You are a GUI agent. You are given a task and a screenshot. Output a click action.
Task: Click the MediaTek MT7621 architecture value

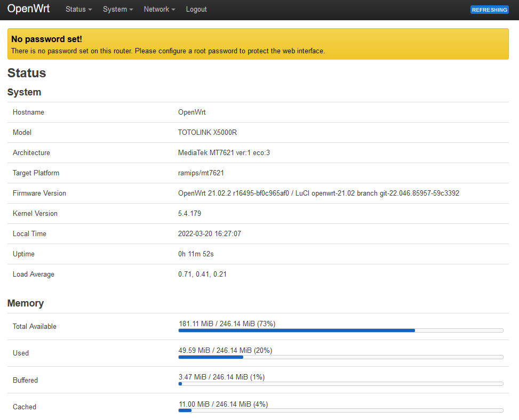point(224,152)
